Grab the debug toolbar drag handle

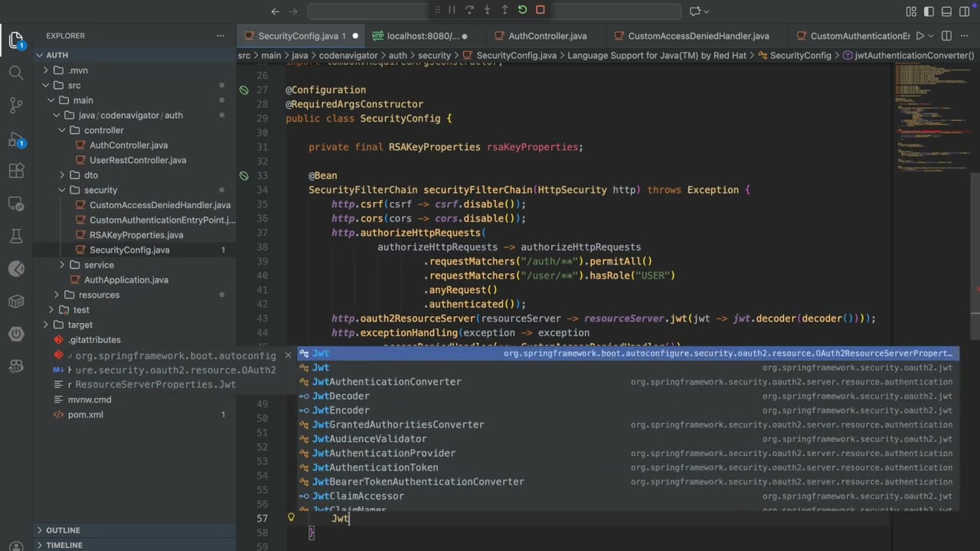437,10
